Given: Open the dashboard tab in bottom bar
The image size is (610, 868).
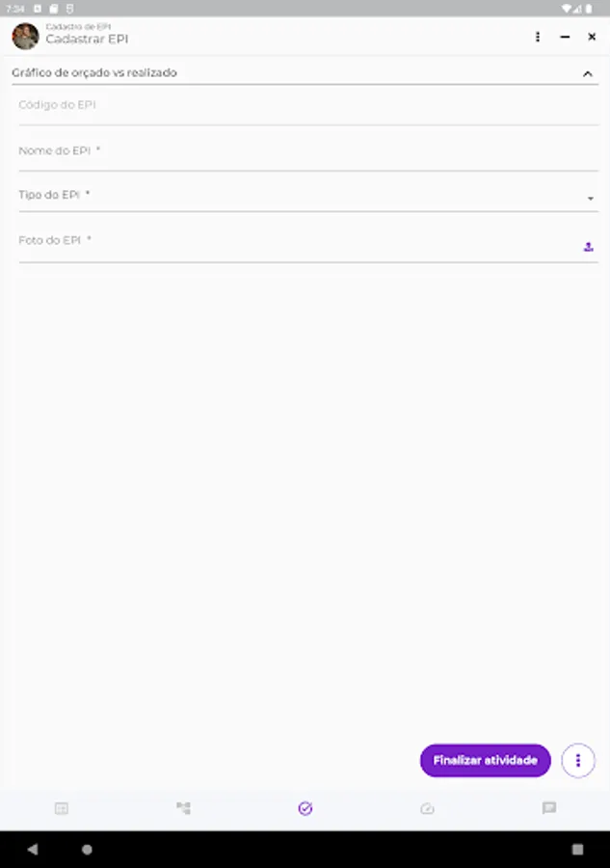Looking at the screenshot, I should coord(62,808).
